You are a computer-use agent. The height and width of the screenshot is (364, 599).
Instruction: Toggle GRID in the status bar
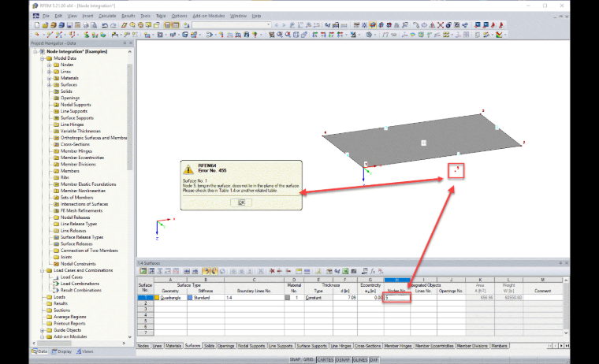point(308,360)
